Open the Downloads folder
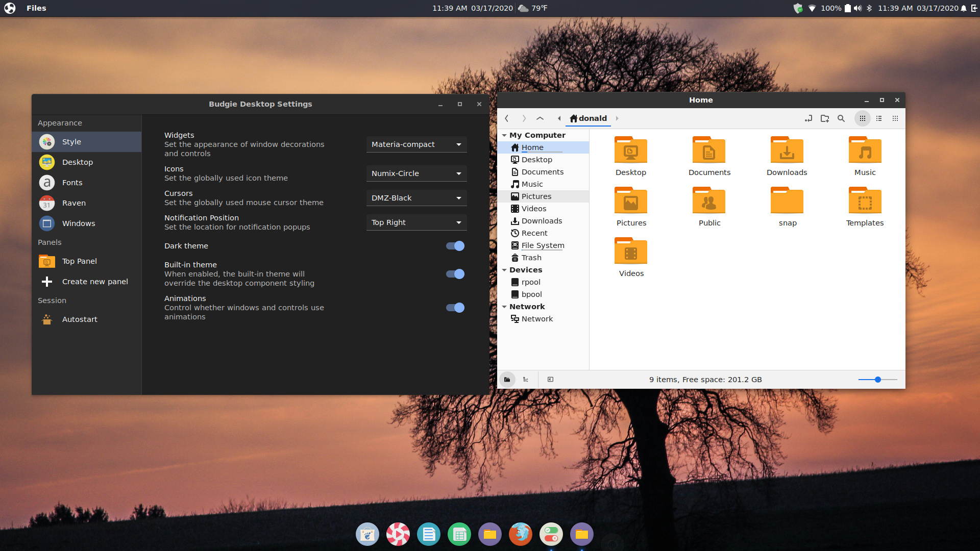980x551 pixels. click(x=787, y=151)
